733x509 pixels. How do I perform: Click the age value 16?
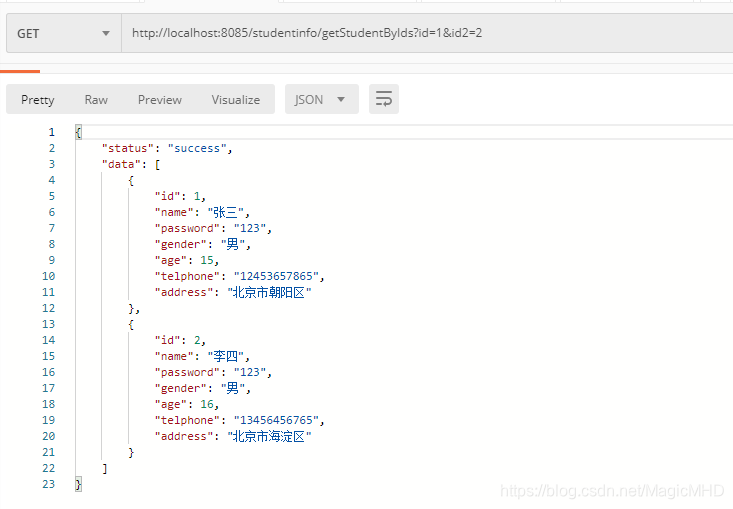coord(207,404)
